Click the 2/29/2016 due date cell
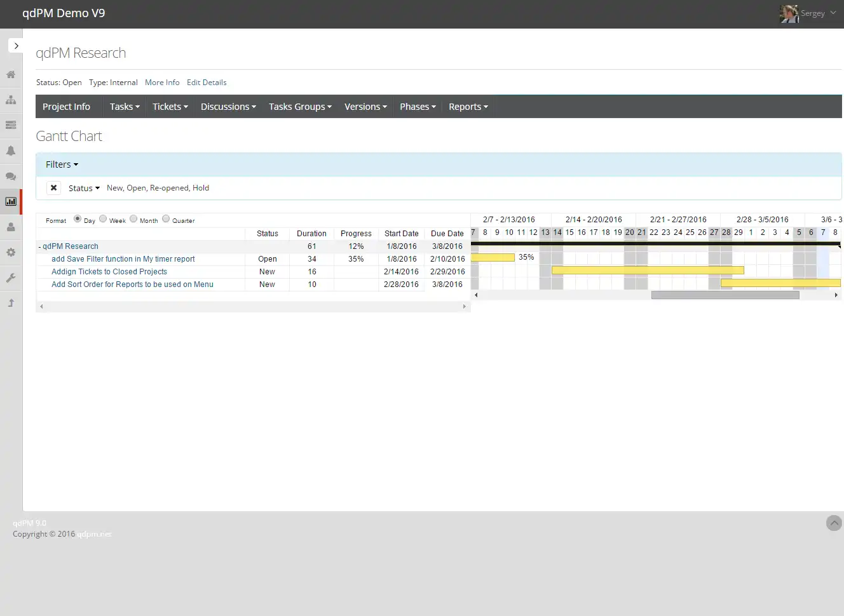844x616 pixels. 447,272
